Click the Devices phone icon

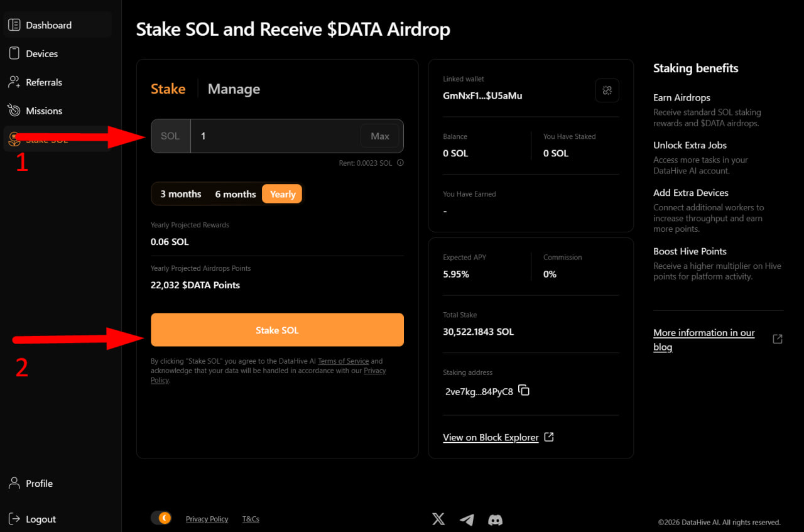pos(14,54)
